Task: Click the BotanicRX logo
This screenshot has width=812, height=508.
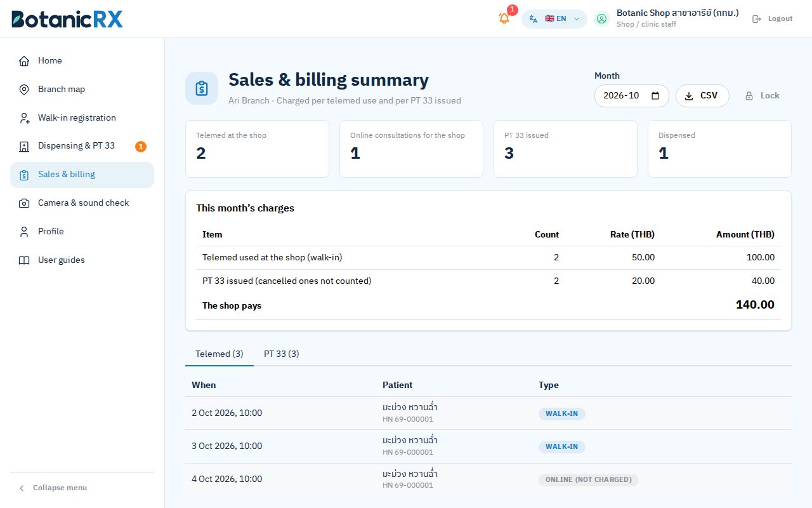Action: tap(67, 19)
